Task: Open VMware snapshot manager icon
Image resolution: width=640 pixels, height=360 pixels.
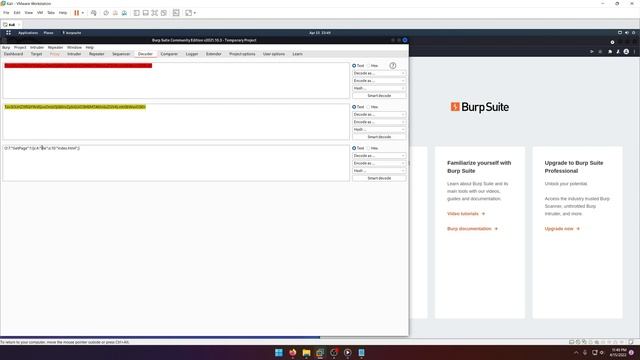Action: pyautogui.click(x=124, y=13)
